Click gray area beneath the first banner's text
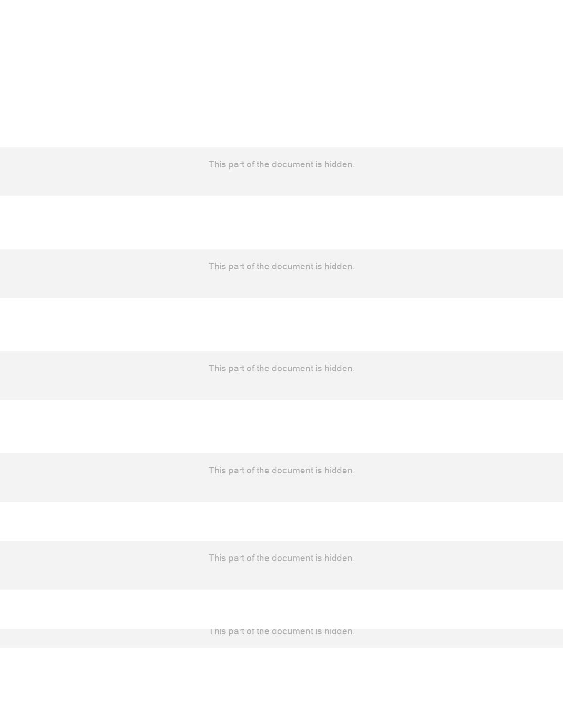The height and width of the screenshot is (728, 563). click(281, 184)
